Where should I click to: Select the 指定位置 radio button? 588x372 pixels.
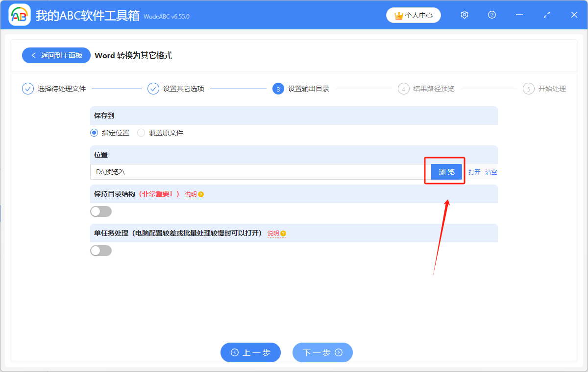point(94,133)
